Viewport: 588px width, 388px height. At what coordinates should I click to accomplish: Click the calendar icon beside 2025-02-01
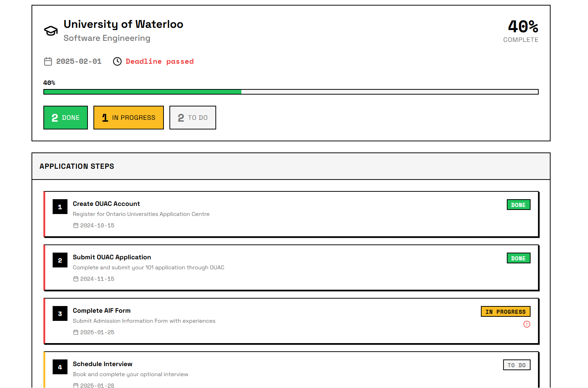pos(48,62)
